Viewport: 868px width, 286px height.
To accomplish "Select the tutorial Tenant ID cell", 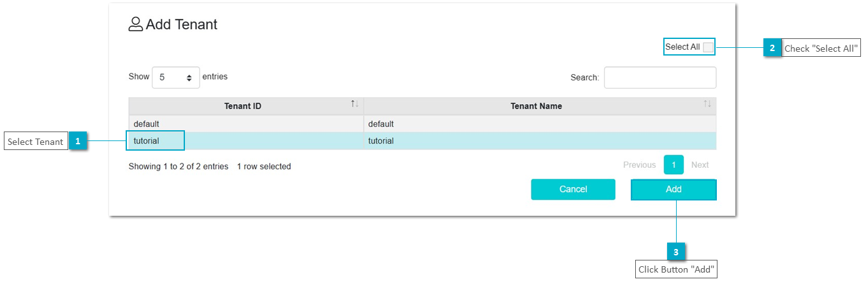I will [x=246, y=141].
